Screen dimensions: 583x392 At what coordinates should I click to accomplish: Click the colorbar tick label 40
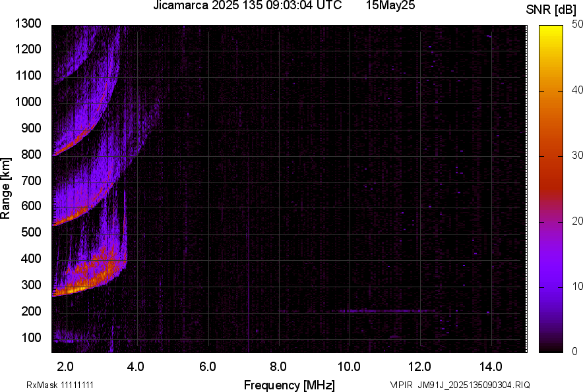[x=578, y=90]
